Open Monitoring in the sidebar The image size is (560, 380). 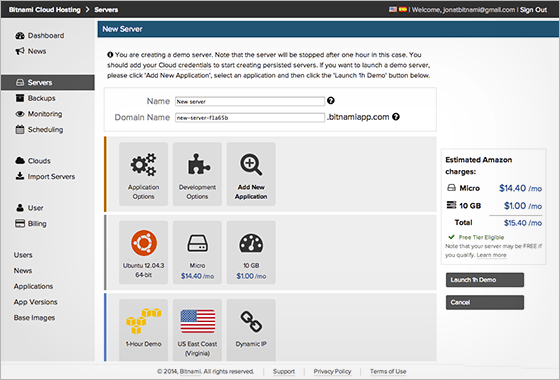coord(39,114)
